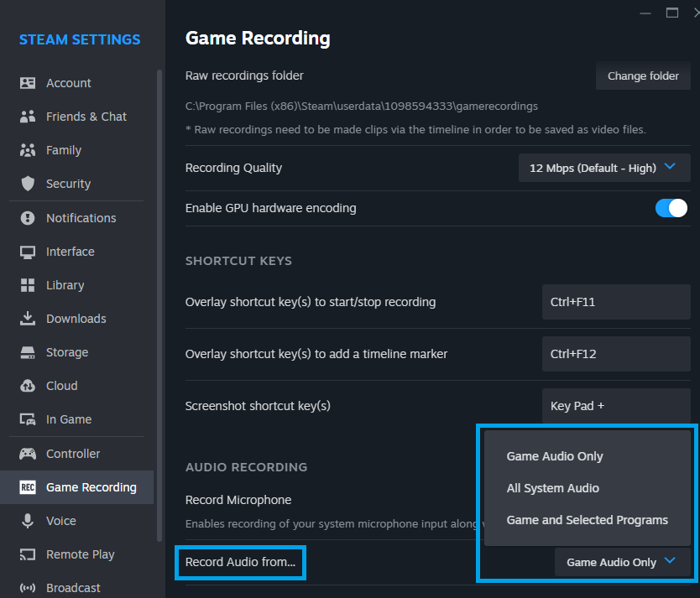Go to Notifications settings

76,218
